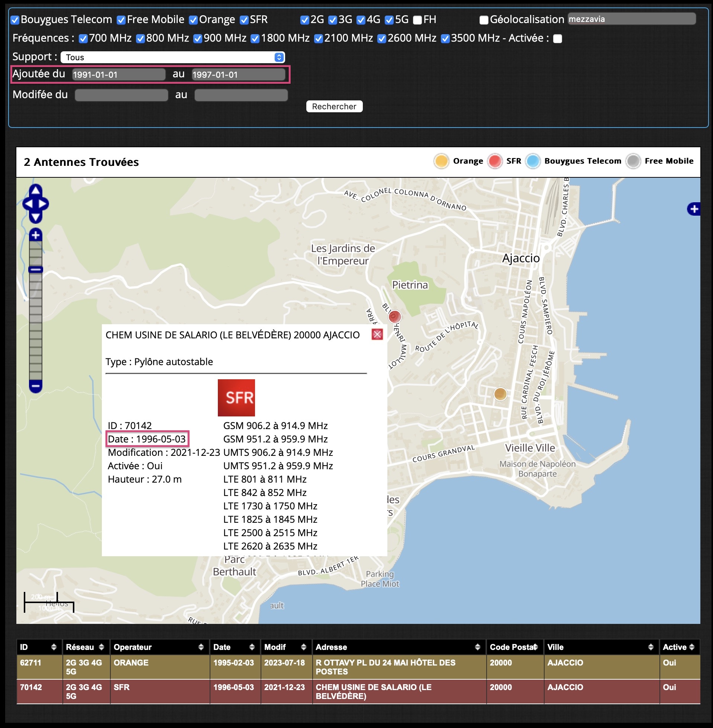Open the Support dropdown
The height and width of the screenshot is (728, 713).
coord(172,57)
